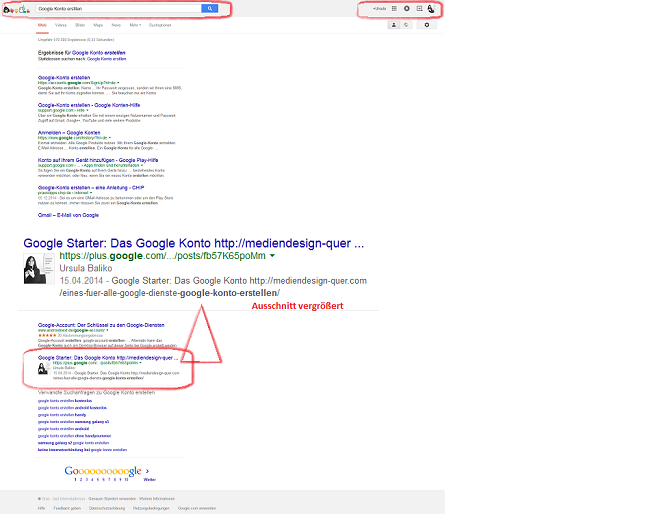Expand arrow beside small plus.google.com URL

click(x=140, y=363)
